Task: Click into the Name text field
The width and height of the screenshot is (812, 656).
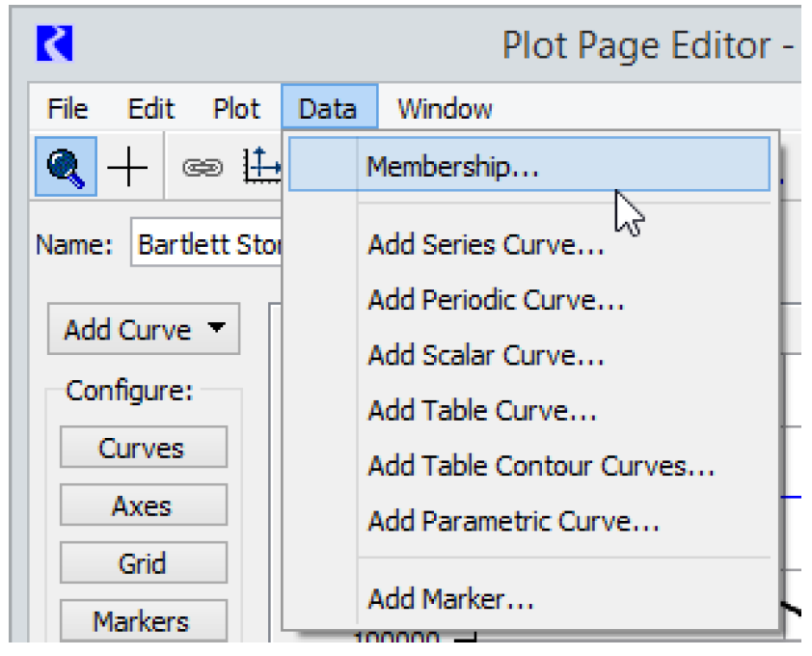Action: 207,245
